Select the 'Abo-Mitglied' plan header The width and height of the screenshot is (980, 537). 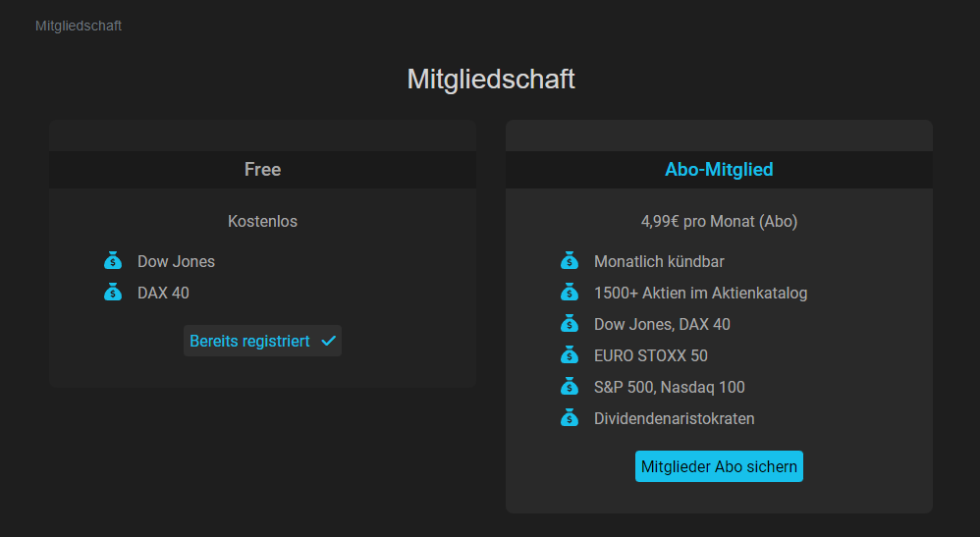719,170
